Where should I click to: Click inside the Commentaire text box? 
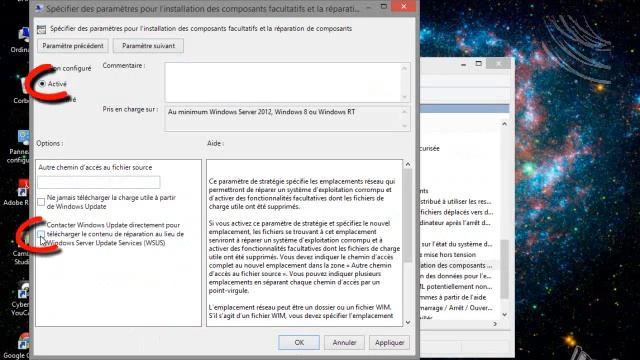(x=283, y=82)
